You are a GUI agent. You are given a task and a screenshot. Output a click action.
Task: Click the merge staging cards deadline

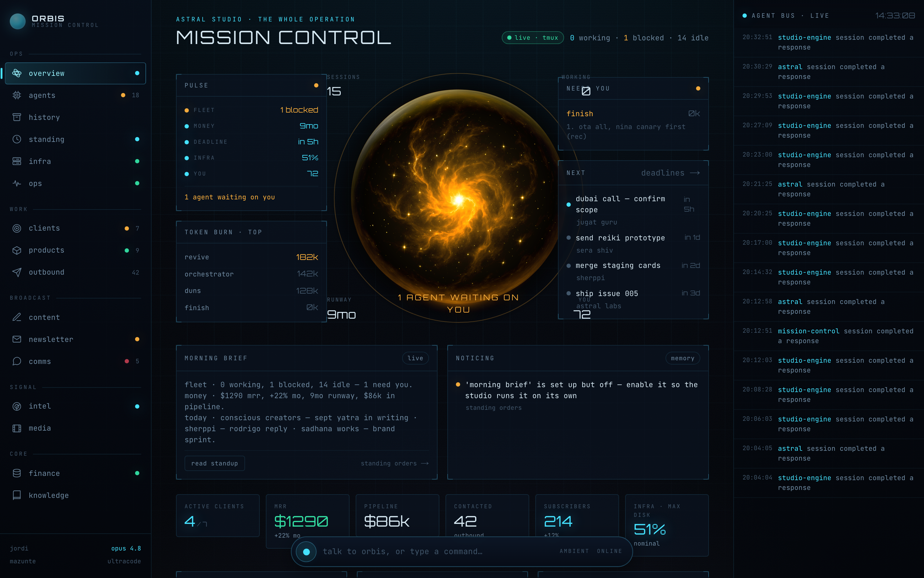pyautogui.click(x=633, y=271)
